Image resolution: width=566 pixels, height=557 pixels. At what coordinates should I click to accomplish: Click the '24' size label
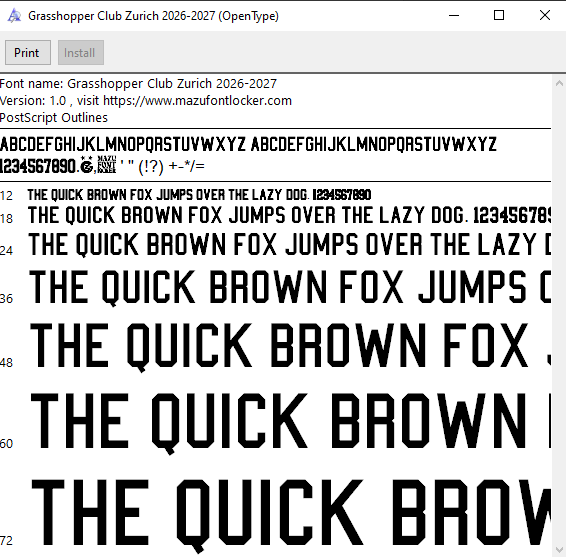[6, 251]
